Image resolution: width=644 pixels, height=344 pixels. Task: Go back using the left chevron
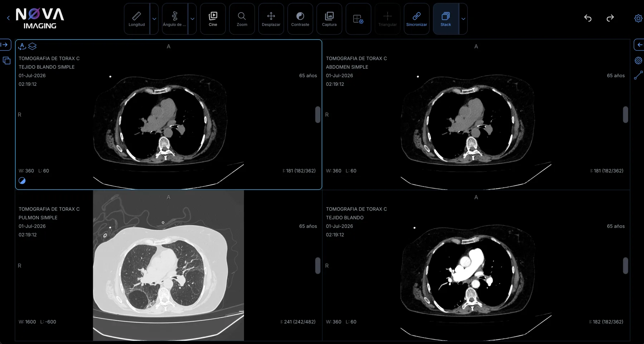click(x=8, y=18)
